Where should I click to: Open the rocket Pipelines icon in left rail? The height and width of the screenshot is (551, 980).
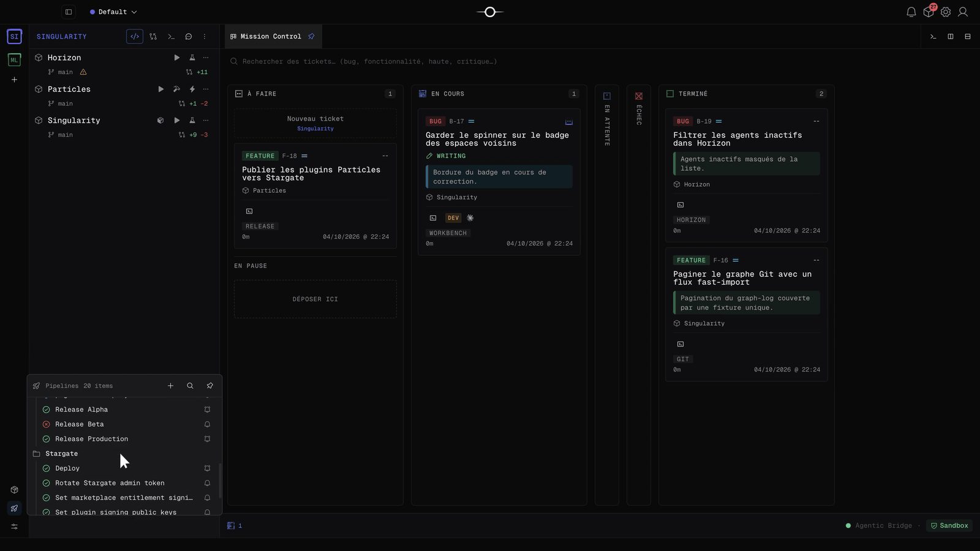coord(14,508)
